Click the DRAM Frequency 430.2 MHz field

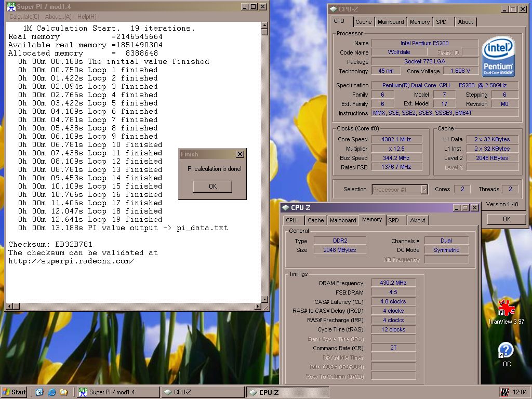point(393,283)
